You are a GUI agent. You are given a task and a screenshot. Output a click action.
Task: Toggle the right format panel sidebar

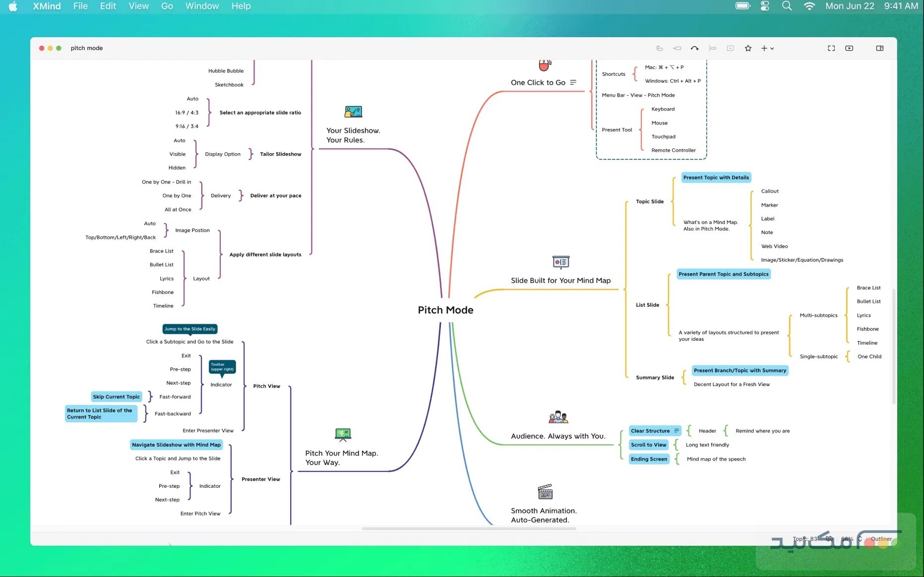[x=879, y=48]
